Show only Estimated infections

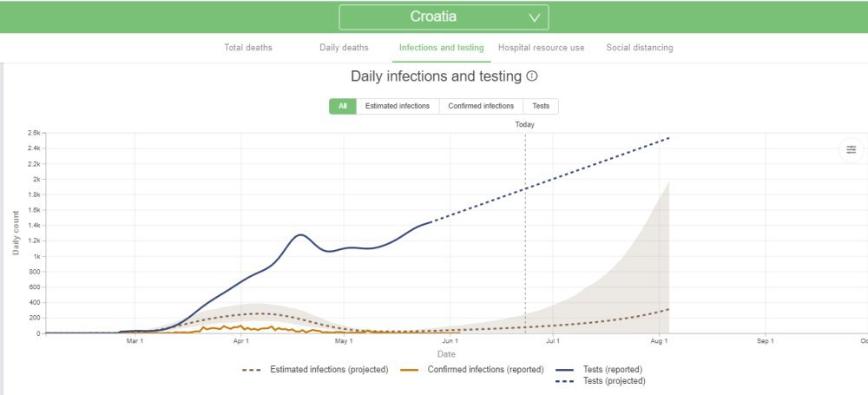(x=397, y=106)
